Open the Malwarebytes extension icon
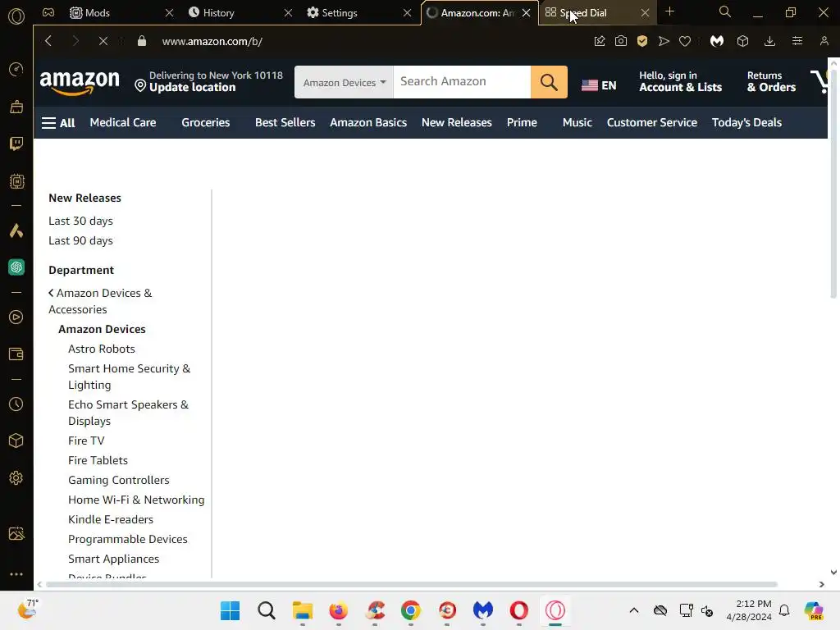This screenshot has width=840, height=630. [x=717, y=41]
